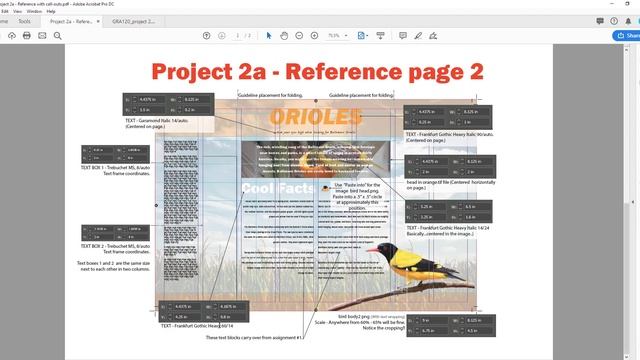The image size is (640, 360).
Task: Open notifications bell icon
Action: point(628,21)
